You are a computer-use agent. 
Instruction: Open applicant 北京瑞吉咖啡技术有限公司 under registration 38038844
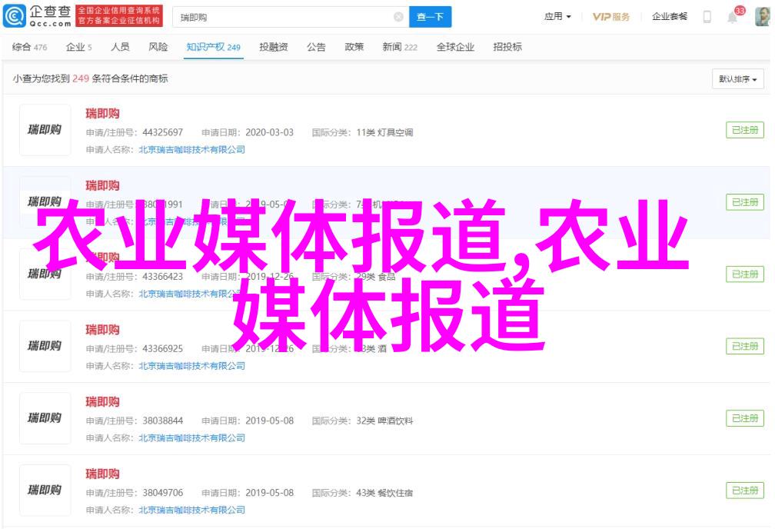coord(191,438)
